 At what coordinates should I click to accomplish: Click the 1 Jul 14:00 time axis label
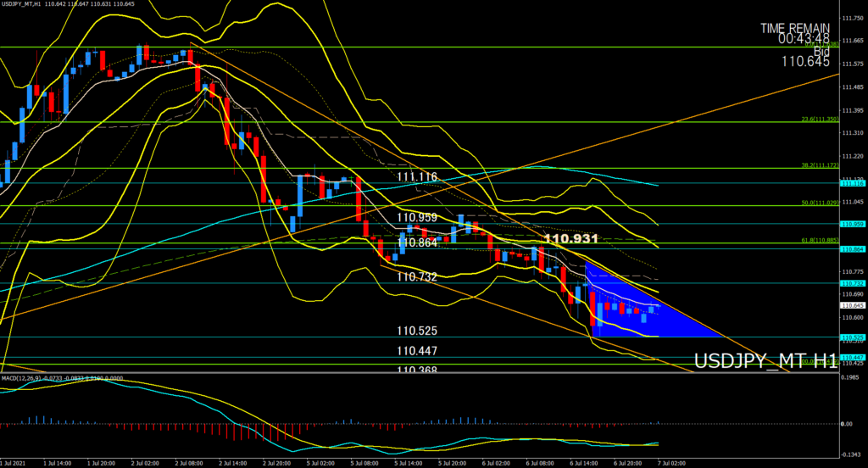click(57, 463)
